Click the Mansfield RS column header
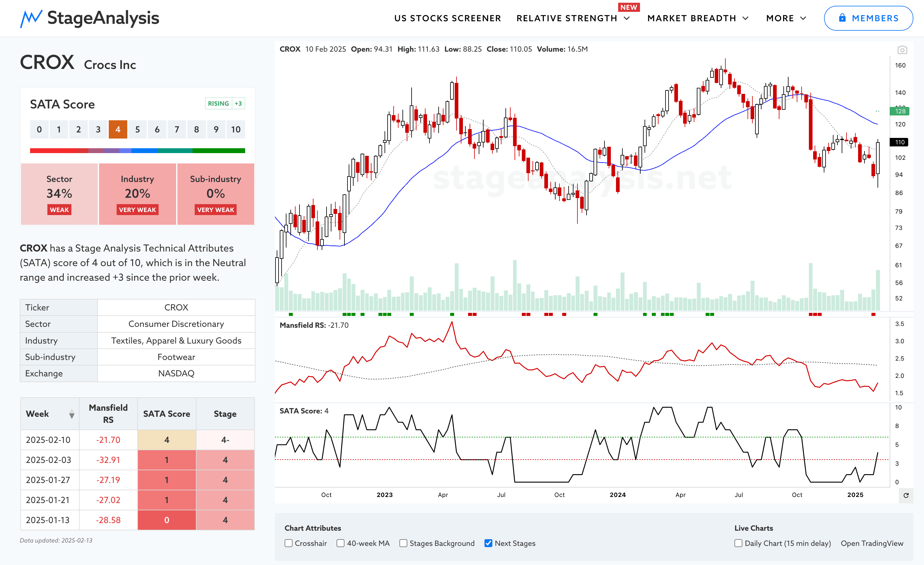This screenshot has height=565, width=924. pos(108,413)
